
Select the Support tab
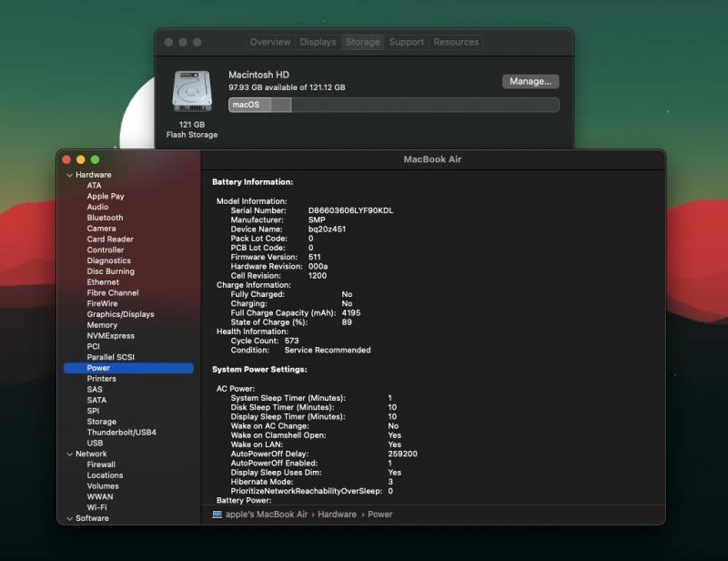click(406, 42)
